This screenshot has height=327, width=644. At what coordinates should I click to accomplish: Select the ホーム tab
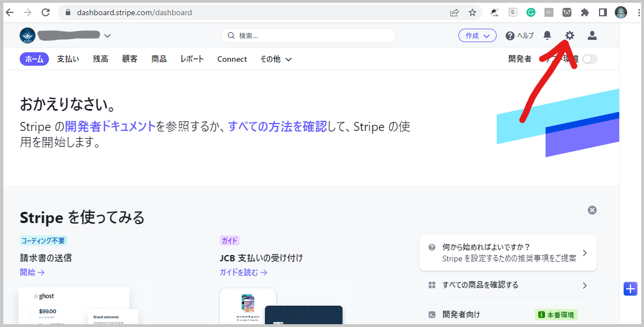[x=34, y=59]
